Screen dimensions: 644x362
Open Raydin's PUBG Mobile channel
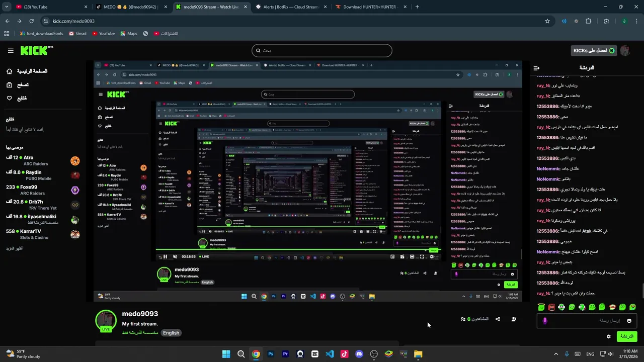click(43, 175)
